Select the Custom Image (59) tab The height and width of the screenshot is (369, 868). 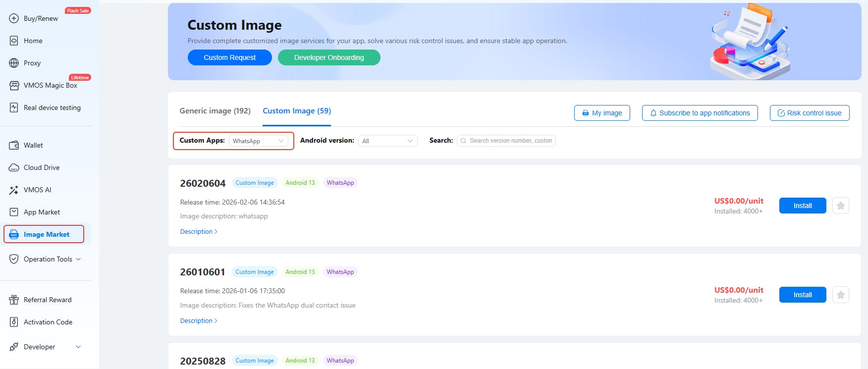tap(297, 111)
